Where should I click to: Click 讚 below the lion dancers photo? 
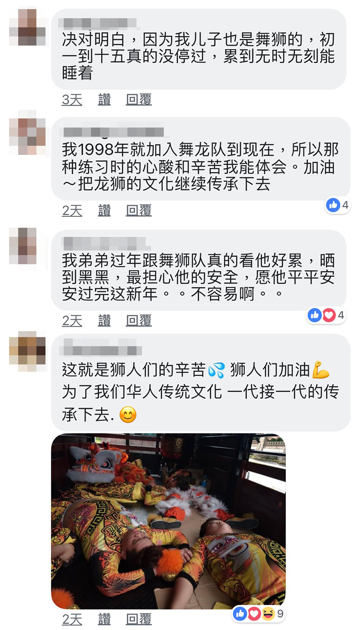(x=104, y=619)
